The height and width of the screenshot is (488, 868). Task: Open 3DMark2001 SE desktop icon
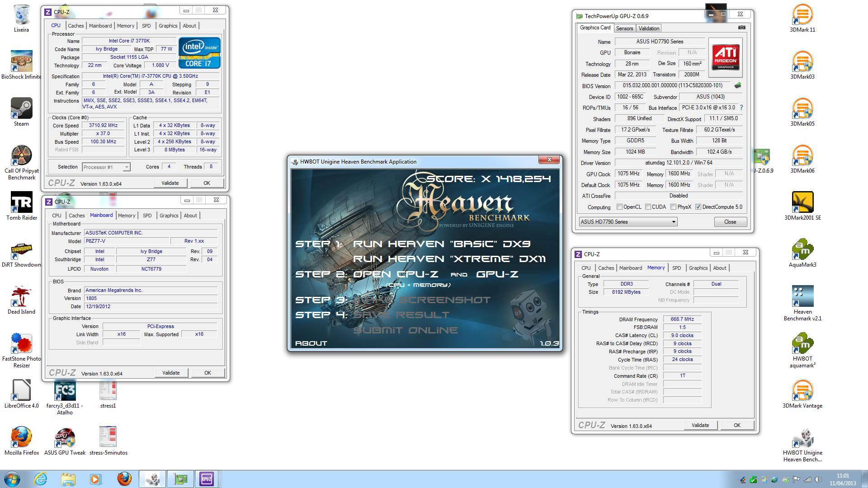tap(802, 206)
